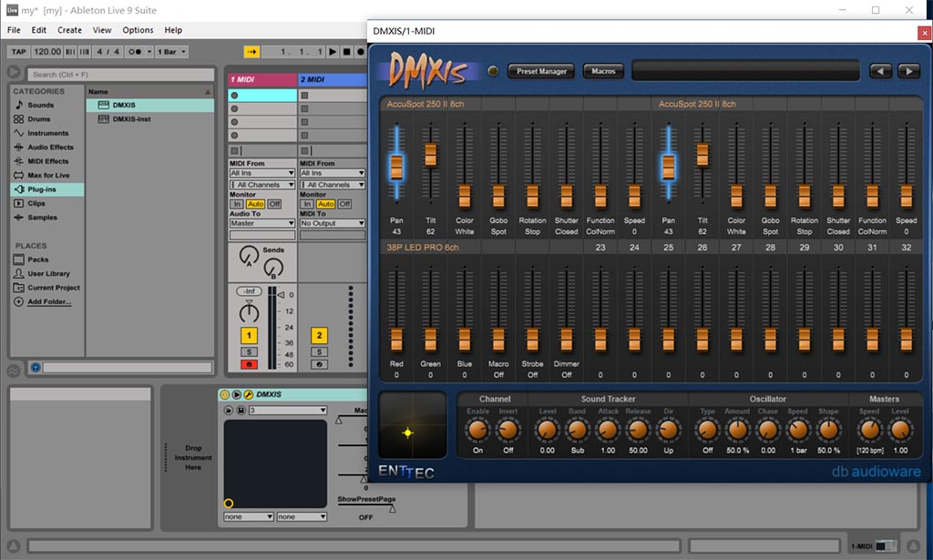Click the DMXIS device on/off button
933x560 pixels.
coord(225,394)
